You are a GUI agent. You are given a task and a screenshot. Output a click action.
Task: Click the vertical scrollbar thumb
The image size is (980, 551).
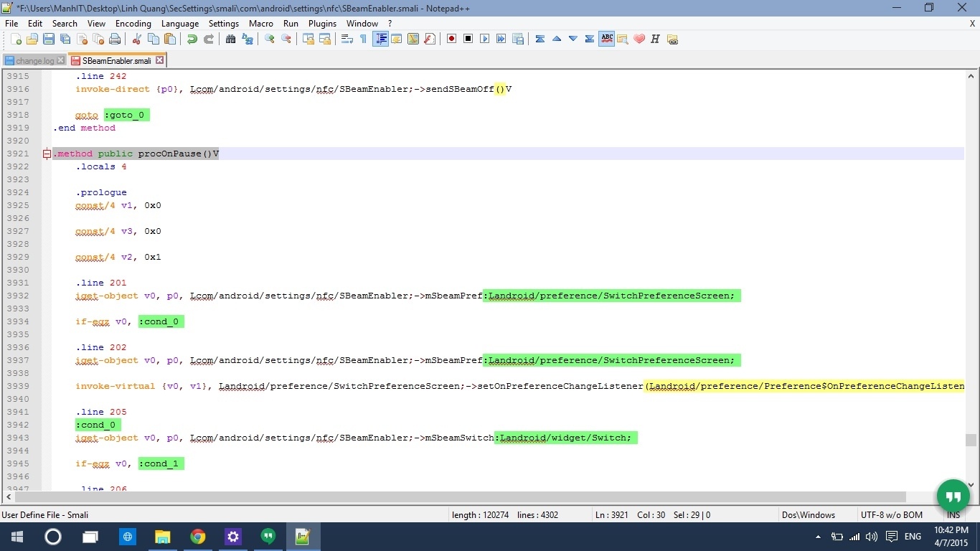(971, 440)
